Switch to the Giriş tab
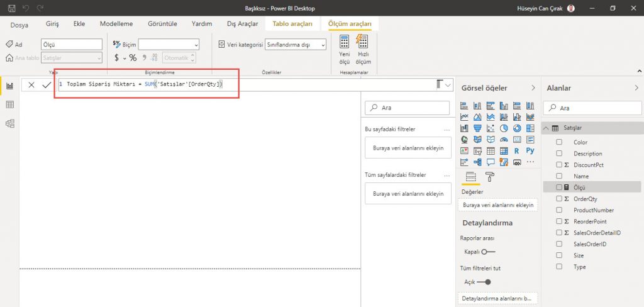 click(52, 24)
